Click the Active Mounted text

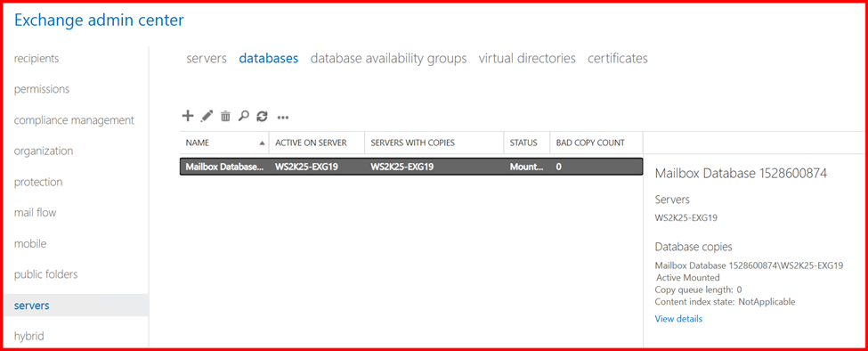[x=688, y=278]
